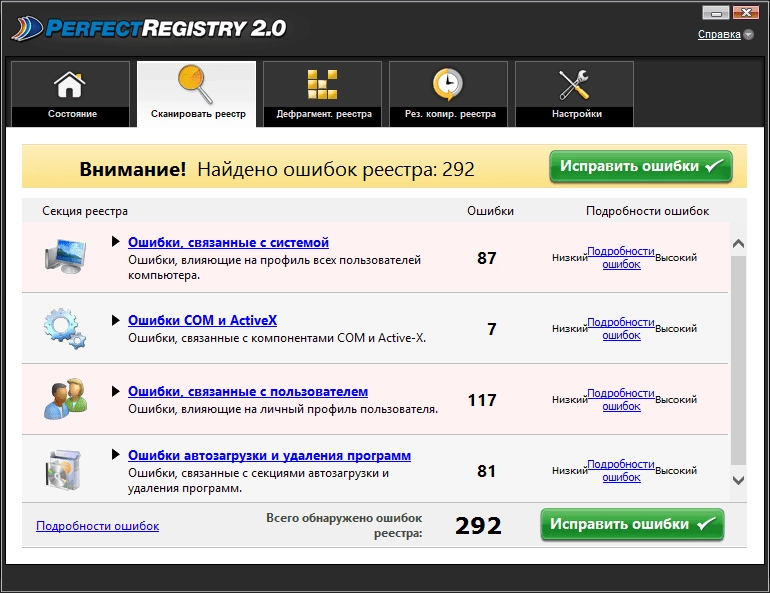Click the magnifier icon for Сканировать реестр
770x593 pixels.
tap(195, 84)
